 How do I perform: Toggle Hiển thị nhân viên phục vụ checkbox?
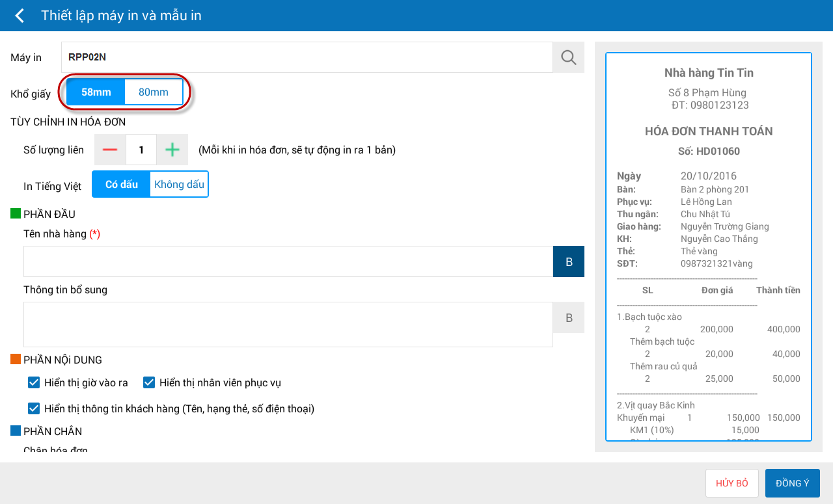click(149, 382)
